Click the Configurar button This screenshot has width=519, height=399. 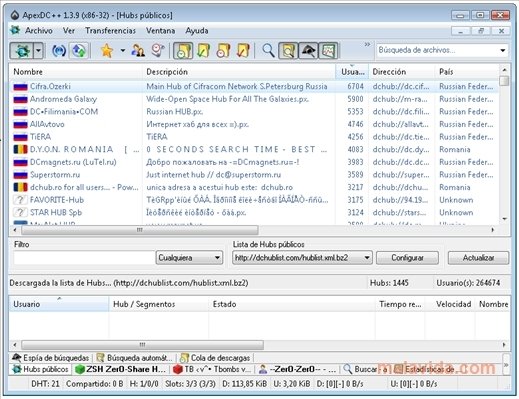click(x=407, y=258)
